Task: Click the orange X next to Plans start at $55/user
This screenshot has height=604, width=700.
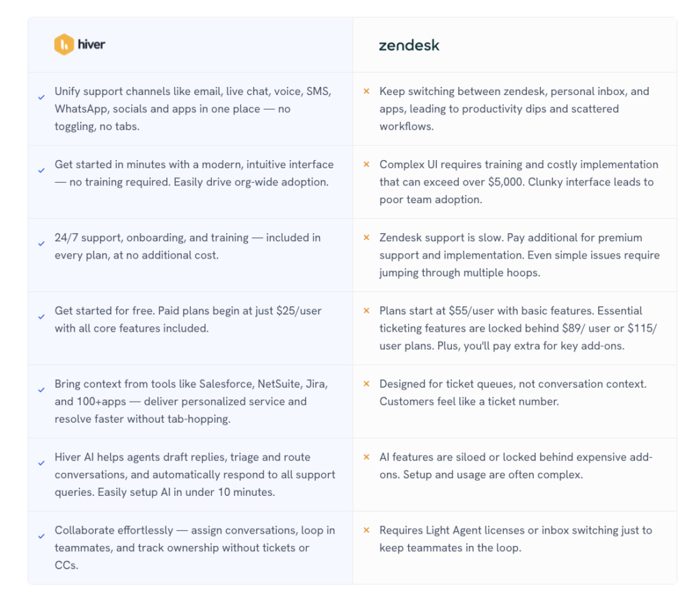Action: pyautogui.click(x=366, y=311)
